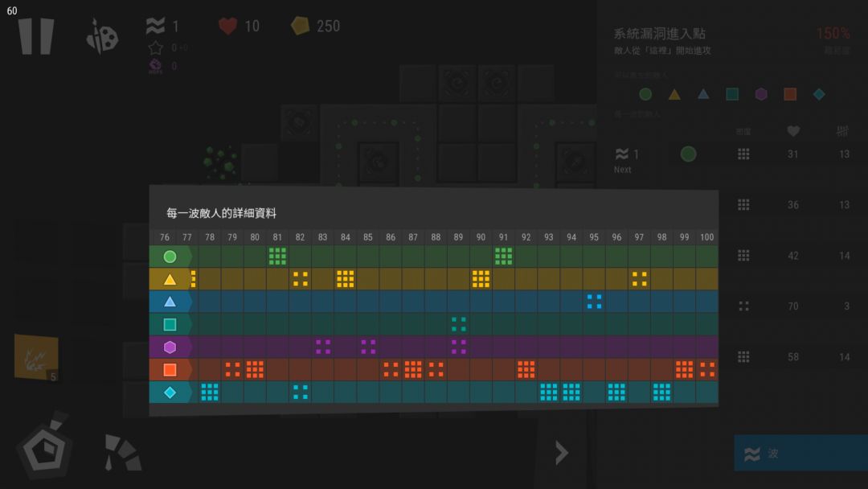
Task: Select the cyan diamond enemy row icon
Action: pos(170,392)
